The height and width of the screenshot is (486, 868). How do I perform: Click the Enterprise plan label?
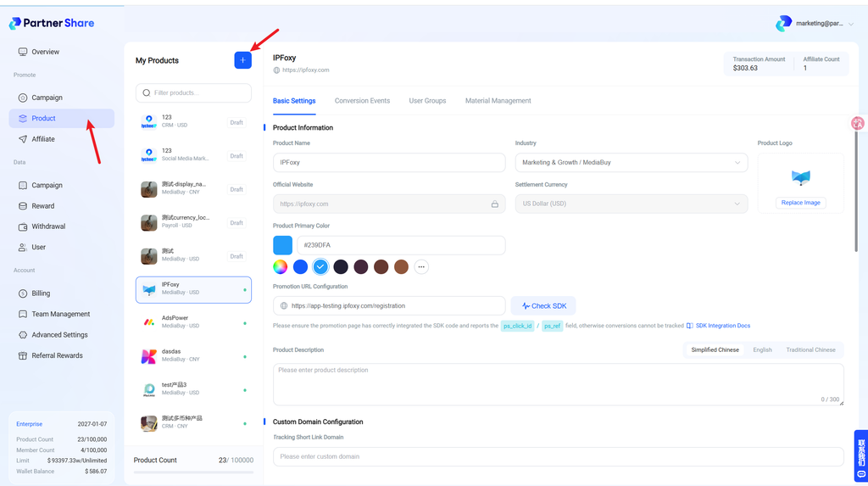coord(30,424)
